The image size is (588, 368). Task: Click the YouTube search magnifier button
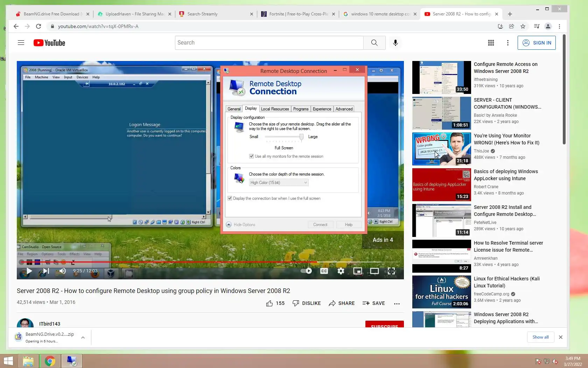(374, 43)
